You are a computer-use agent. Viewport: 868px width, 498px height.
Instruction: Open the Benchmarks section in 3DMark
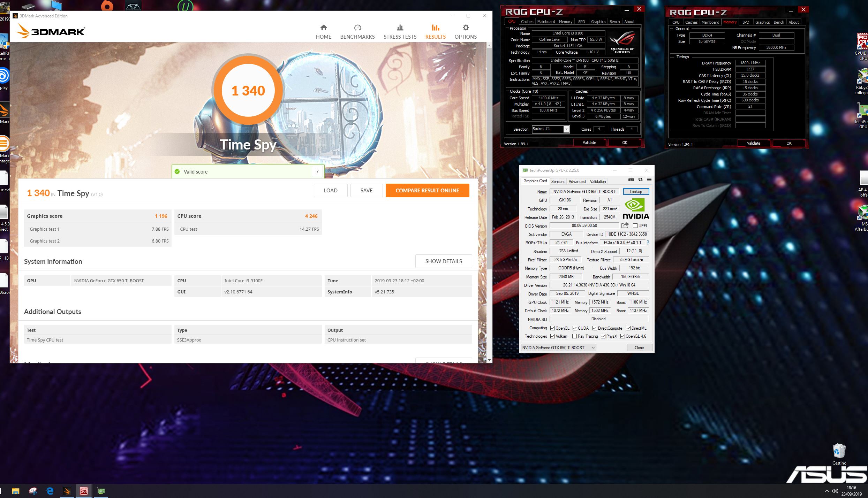[357, 32]
